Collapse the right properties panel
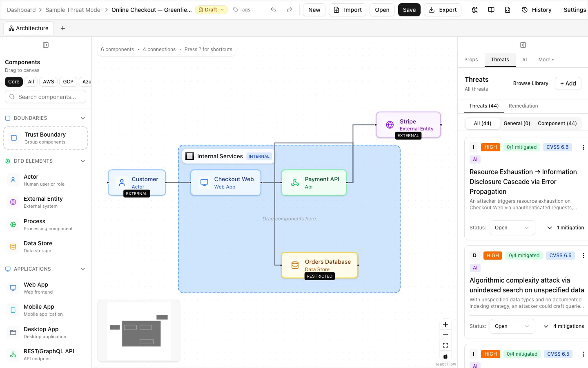This screenshot has height=368, width=588. pyautogui.click(x=523, y=45)
